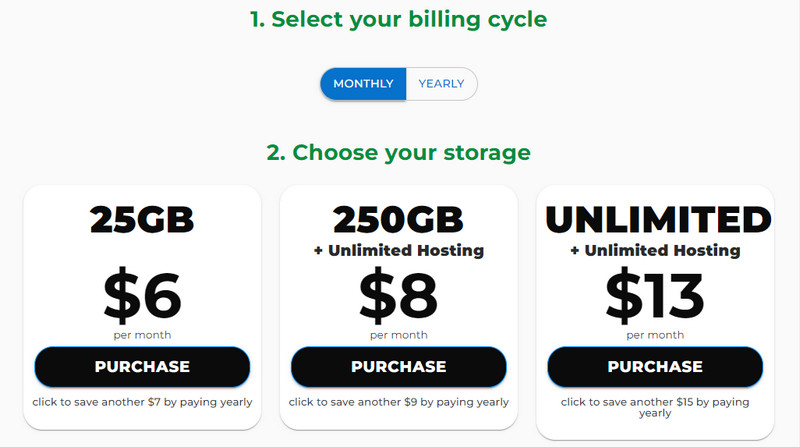
Task: Click the save another $9 yearly link
Action: [399, 402]
